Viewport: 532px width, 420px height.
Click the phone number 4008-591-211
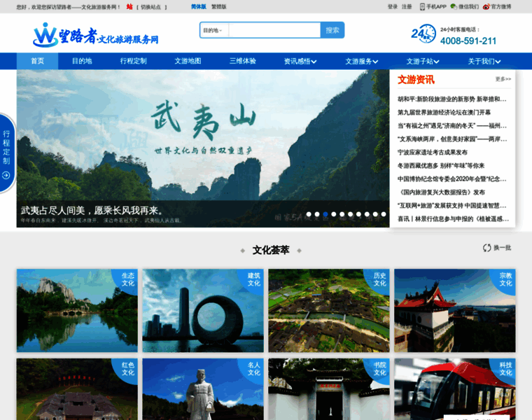coord(468,41)
